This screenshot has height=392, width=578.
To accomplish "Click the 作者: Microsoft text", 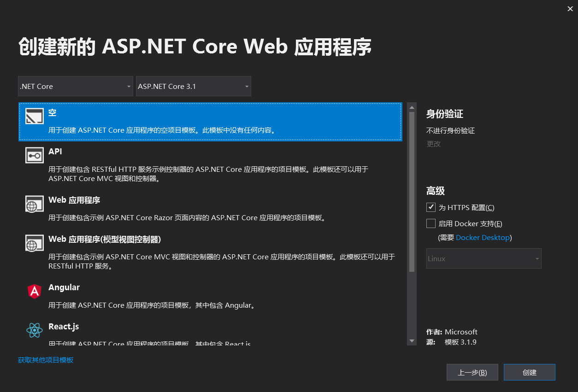I will coord(452,332).
